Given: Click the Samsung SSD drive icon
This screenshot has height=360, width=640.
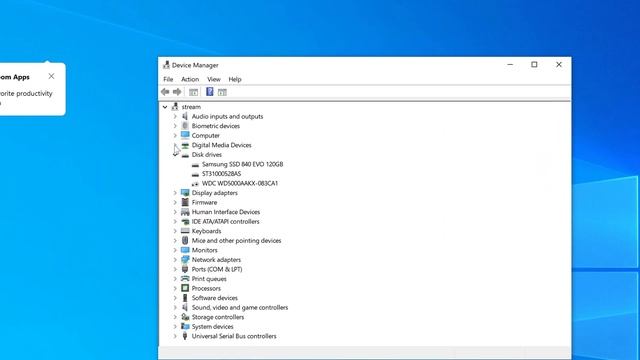Looking at the screenshot, I should pyautogui.click(x=195, y=164).
